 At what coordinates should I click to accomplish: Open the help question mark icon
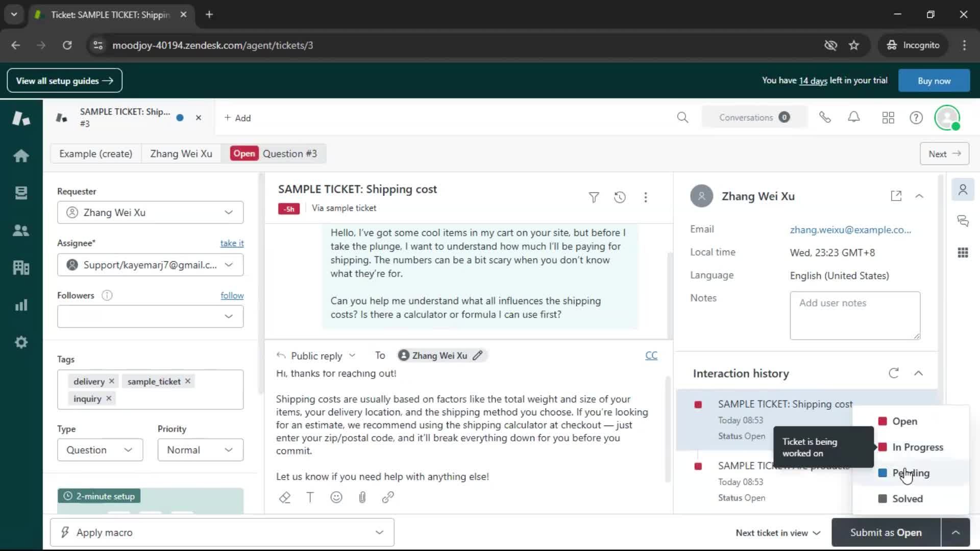(916, 118)
